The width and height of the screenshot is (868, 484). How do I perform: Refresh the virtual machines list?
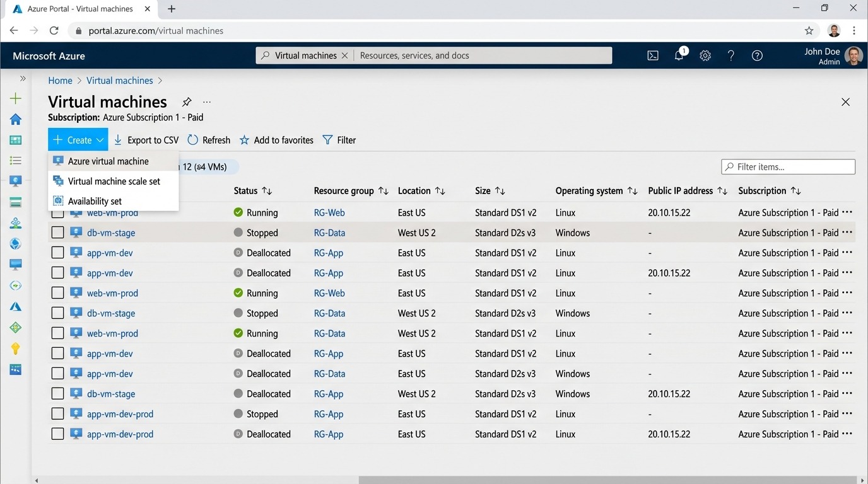click(209, 140)
